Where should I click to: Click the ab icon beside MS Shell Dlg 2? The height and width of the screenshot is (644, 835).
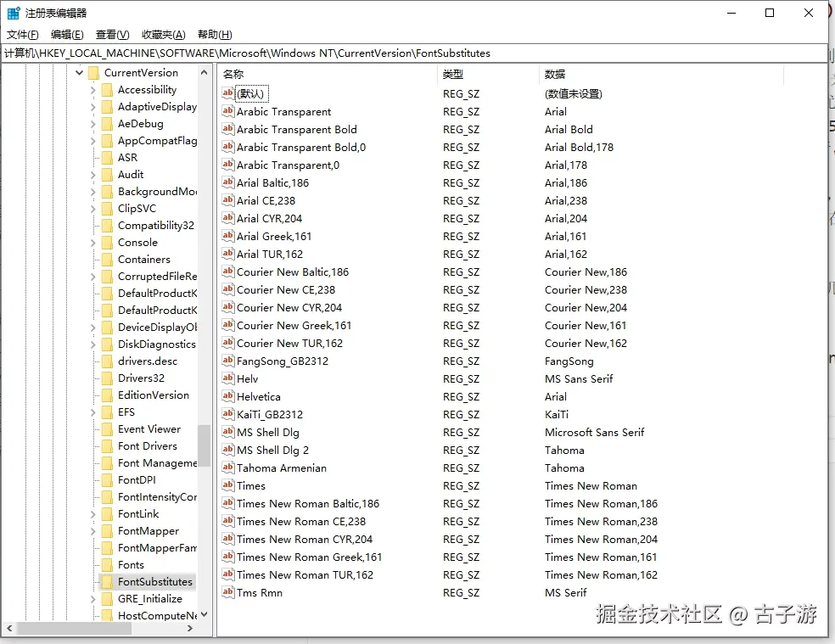pyautogui.click(x=228, y=450)
